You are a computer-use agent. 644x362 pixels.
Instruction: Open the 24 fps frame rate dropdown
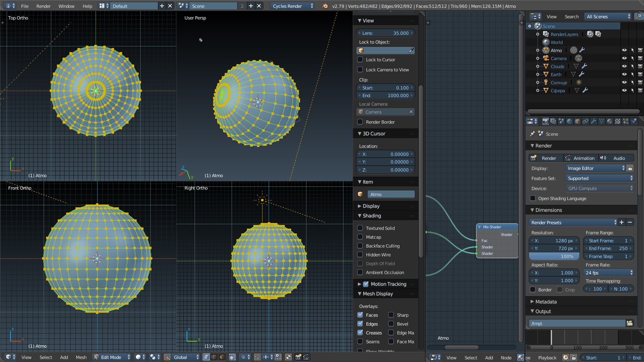click(608, 273)
